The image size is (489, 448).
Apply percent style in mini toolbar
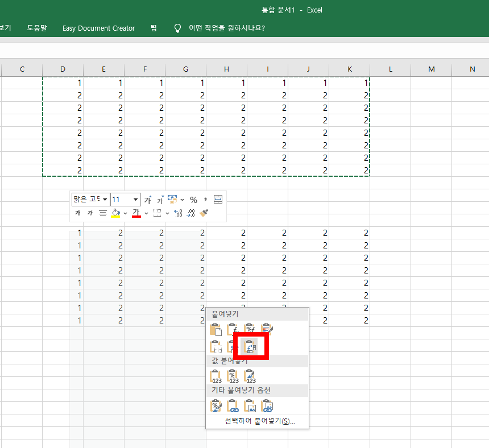[x=194, y=200]
